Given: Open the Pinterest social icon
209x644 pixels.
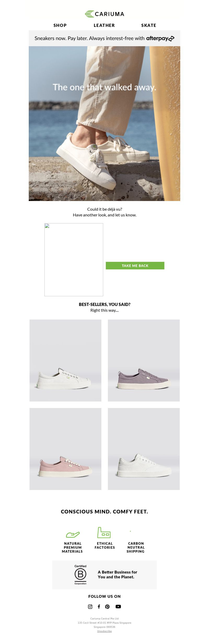Looking at the screenshot, I should 107,606.
